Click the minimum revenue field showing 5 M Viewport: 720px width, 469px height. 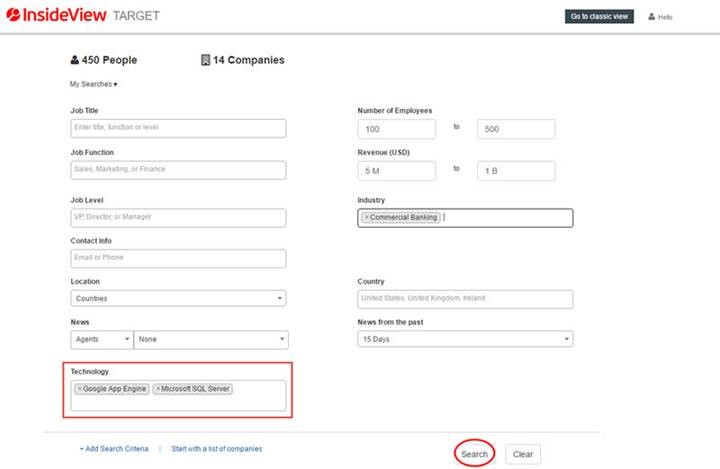tap(396, 171)
